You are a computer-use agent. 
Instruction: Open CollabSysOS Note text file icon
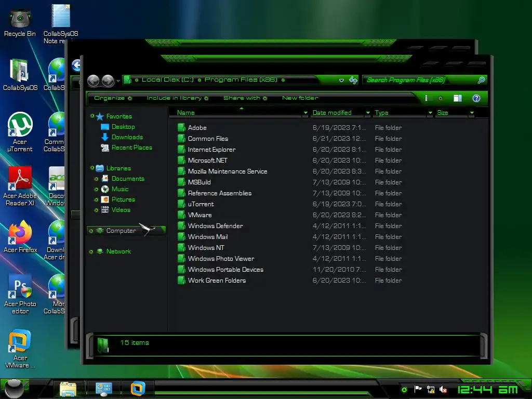[x=61, y=24]
